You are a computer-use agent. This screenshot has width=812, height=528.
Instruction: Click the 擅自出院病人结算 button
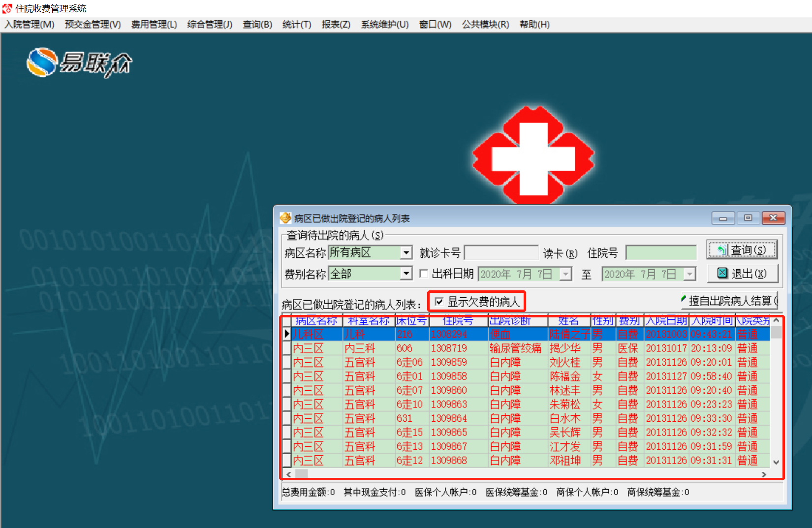point(729,301)
